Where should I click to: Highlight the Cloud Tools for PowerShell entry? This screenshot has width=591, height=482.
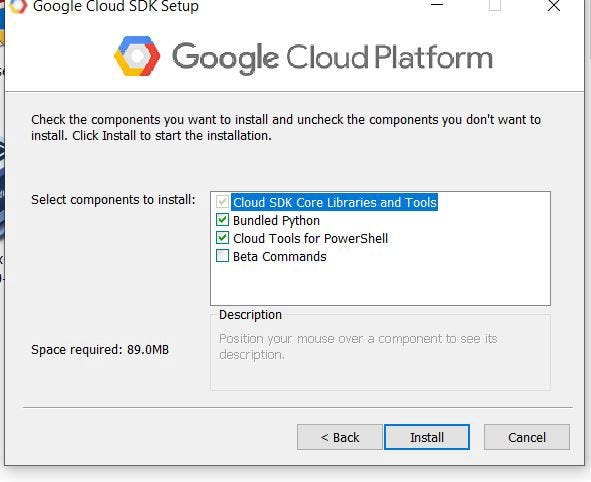(x=310, y=239)
